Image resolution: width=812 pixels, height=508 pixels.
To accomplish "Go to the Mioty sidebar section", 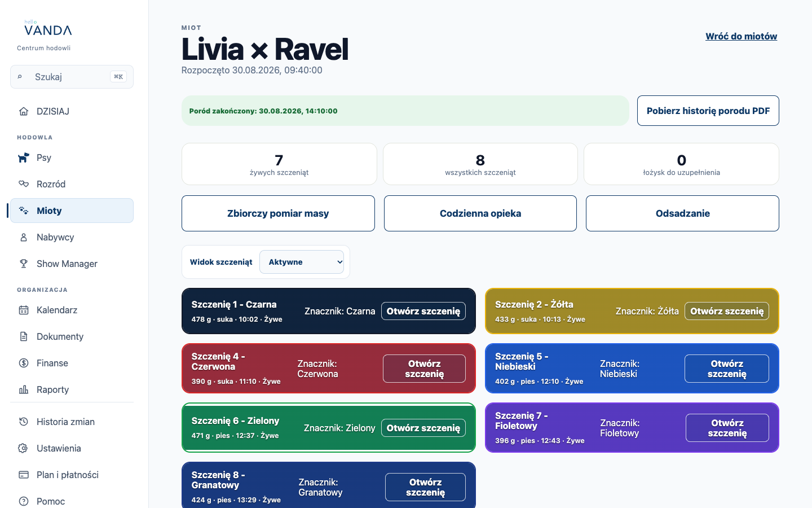I will click(x=72, y=211).
